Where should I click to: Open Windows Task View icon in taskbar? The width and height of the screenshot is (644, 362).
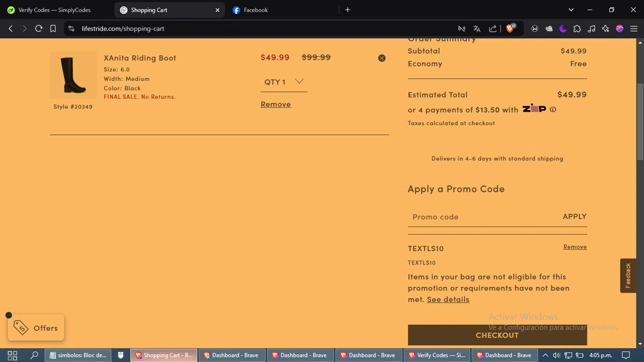[12, 355]
